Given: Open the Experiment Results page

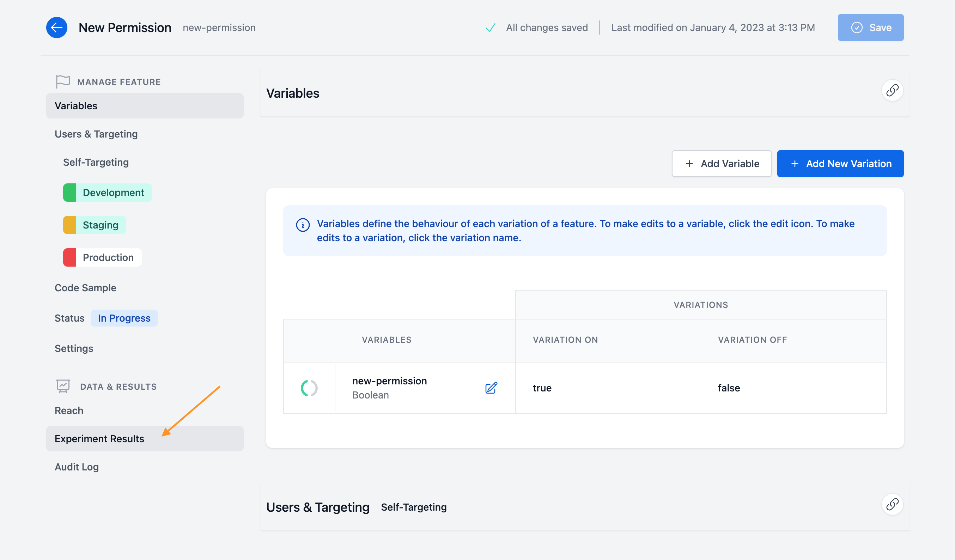Looking at the screenshot, I should coord(99,438).
